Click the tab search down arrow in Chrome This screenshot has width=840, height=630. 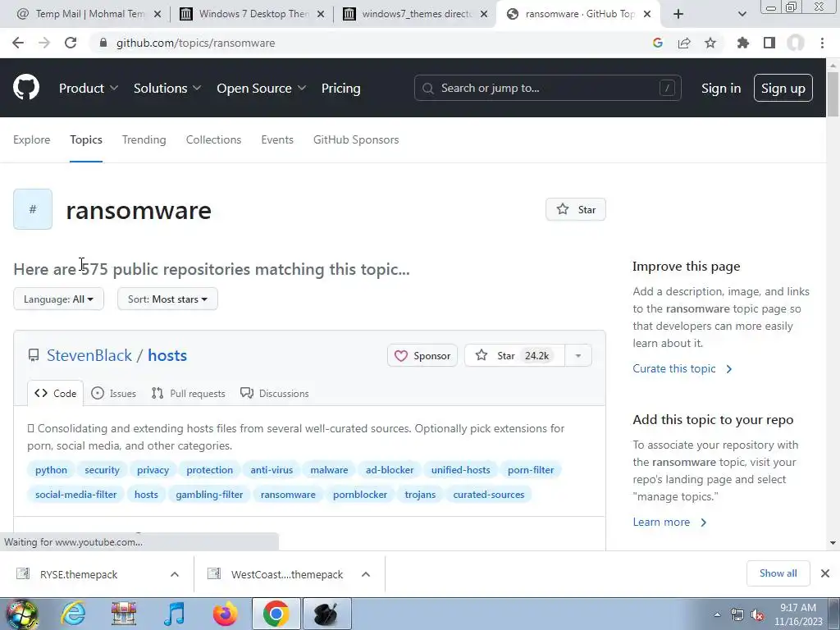click(x=742, y=14)
